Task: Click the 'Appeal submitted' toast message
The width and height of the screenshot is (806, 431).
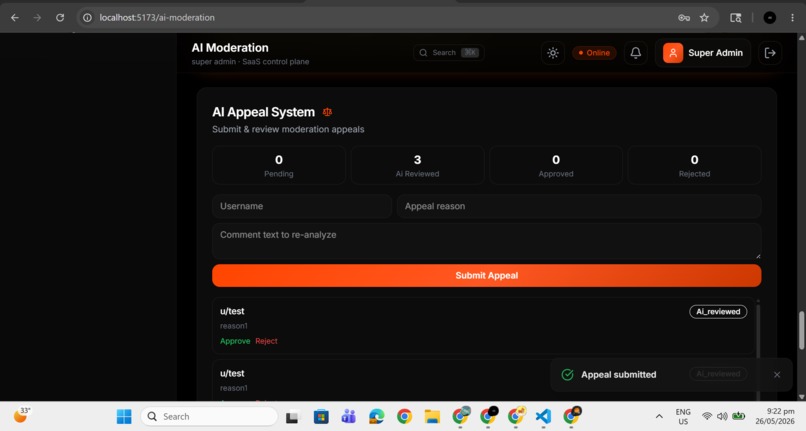Action: tap(618, 374)
